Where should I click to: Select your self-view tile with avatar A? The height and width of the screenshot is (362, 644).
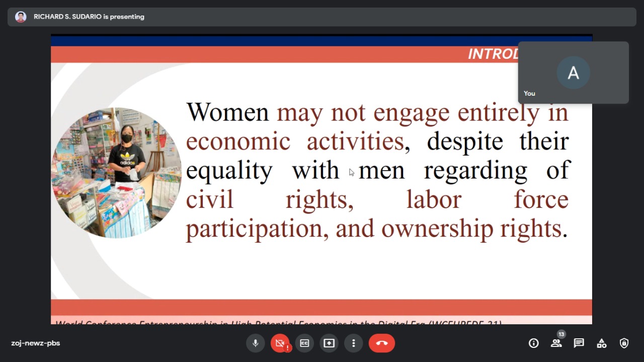[574, 73]
